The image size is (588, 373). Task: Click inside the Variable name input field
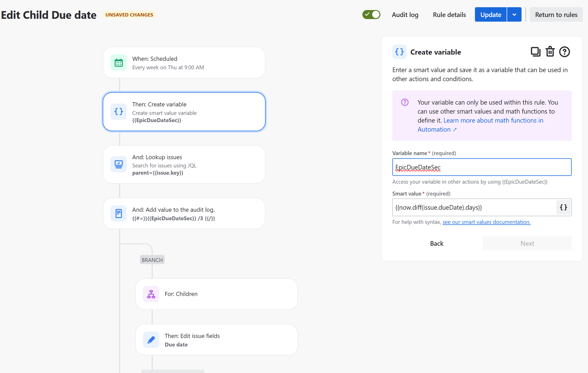482,167
